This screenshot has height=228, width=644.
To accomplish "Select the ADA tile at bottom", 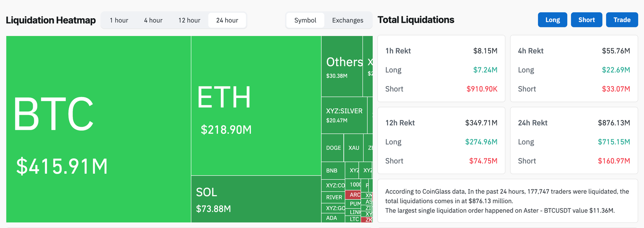I will (333, 218).
